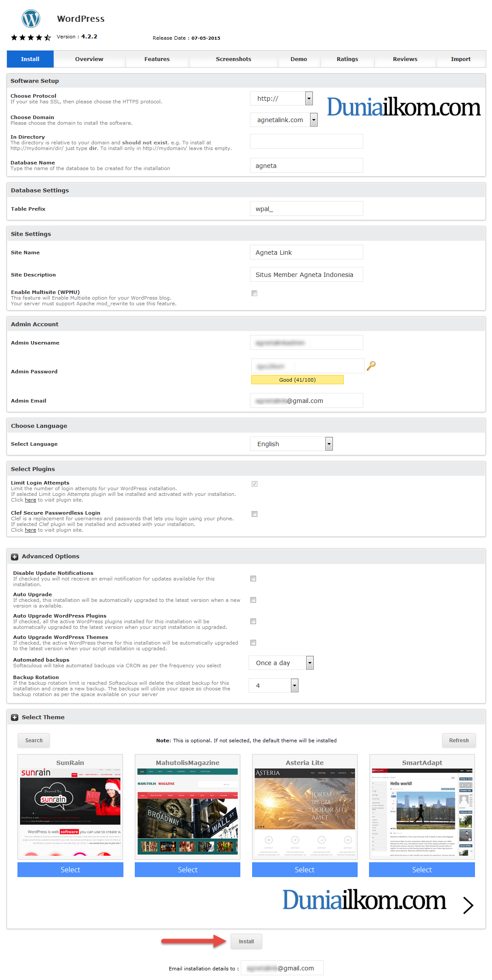Image resolution: width=492 pixels, height=980 pixels.
Task: Click the next themes arrow
Action: 468,905
